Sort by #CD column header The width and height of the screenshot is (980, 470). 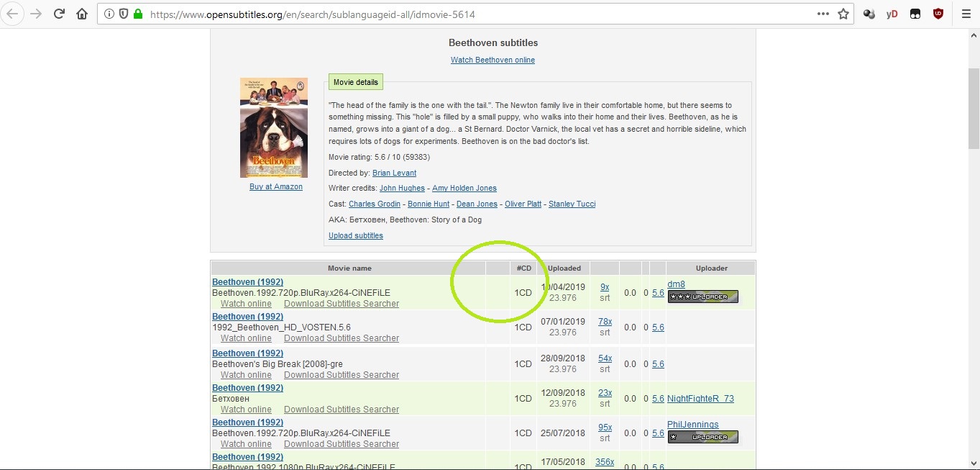click(524, 268)
